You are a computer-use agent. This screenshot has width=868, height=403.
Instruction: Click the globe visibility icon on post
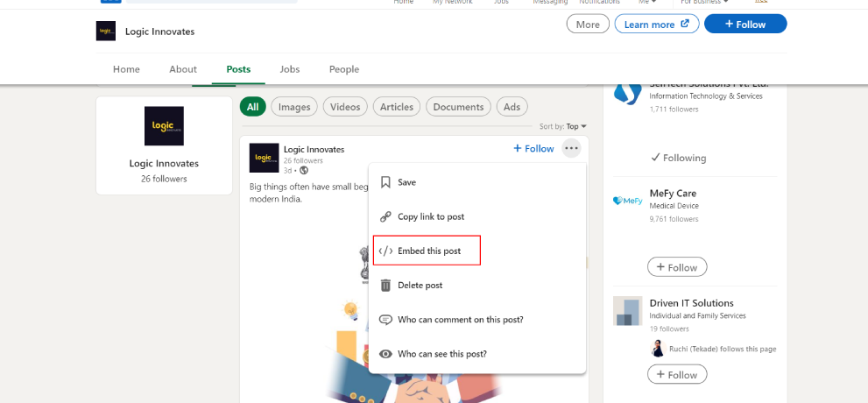304,171
